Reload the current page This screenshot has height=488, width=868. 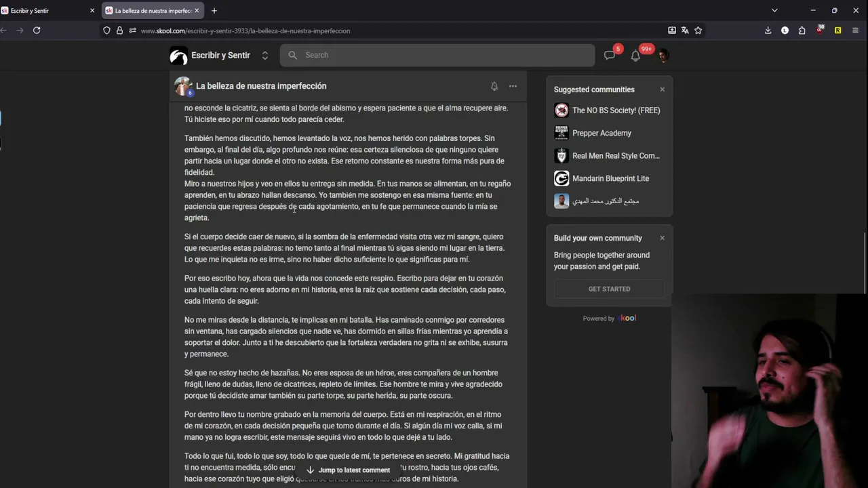pos(37,30)
